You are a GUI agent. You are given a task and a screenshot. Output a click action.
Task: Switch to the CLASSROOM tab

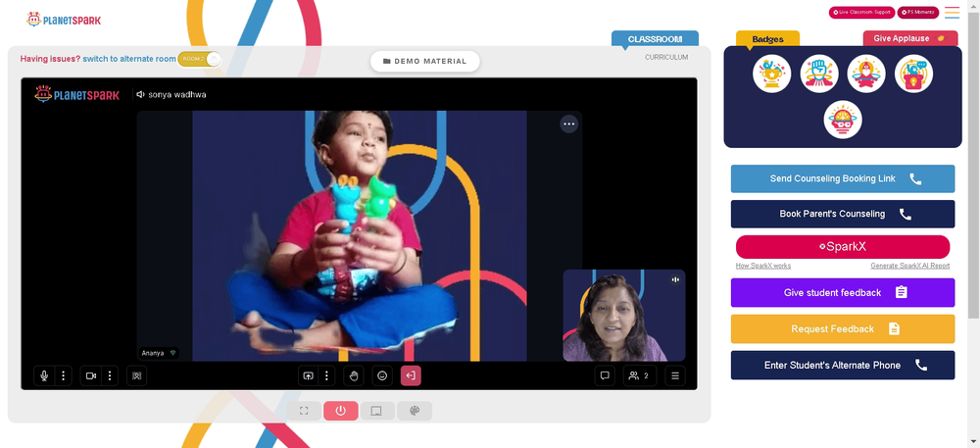[655, 39]
